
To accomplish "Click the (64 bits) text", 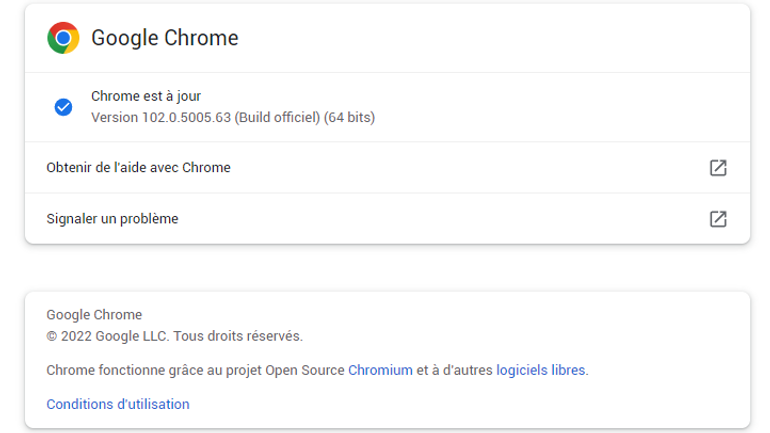I will (x=349, y=117).
